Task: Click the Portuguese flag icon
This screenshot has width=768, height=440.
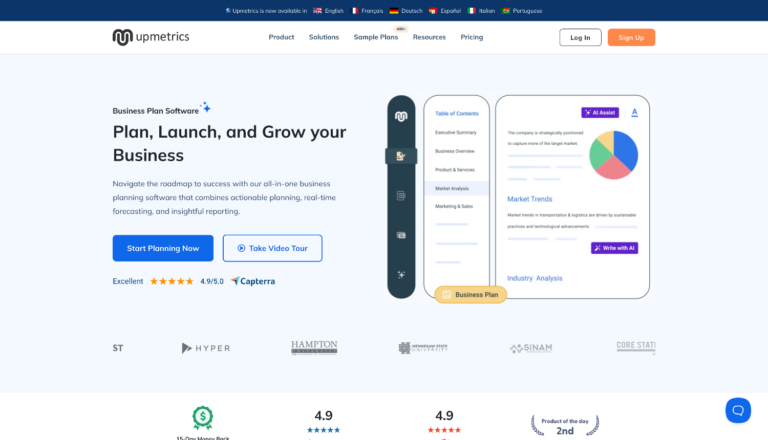Action: pos(506,11)
